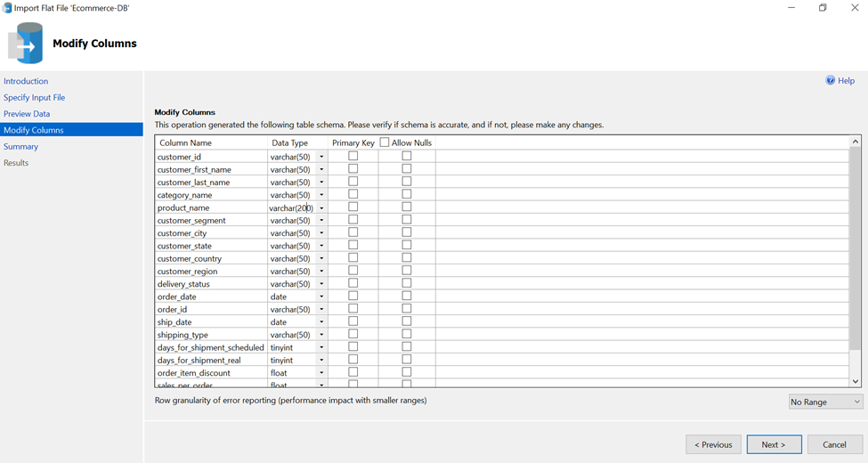Select the category_name column name
Screen dimensions: 868x463
(184, 195)
